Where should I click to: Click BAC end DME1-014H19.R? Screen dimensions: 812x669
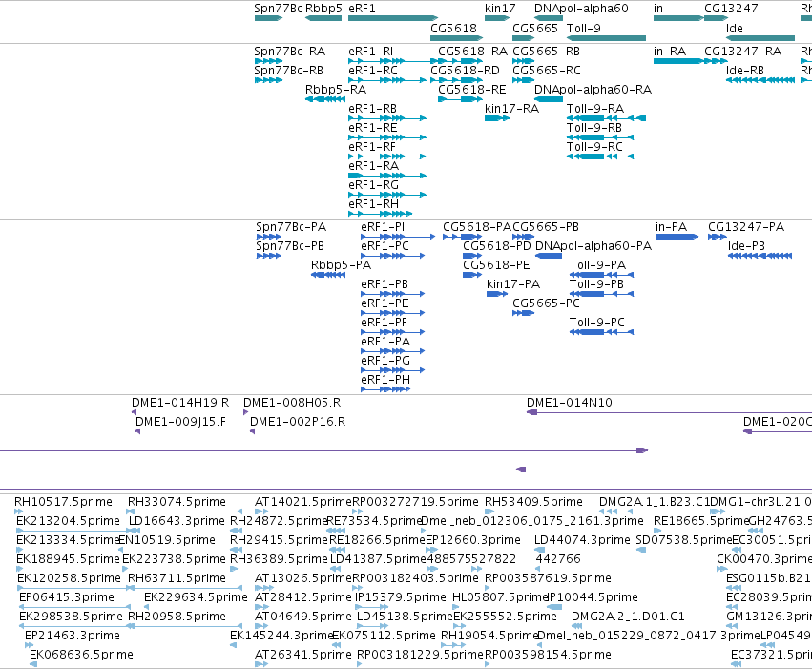coord(180,403)
